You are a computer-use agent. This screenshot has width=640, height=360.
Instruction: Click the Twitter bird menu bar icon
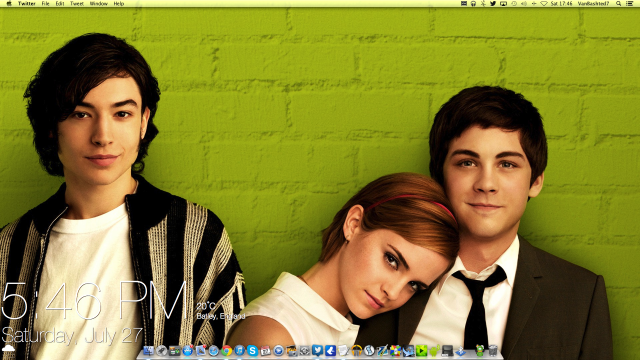click(493, 3)
